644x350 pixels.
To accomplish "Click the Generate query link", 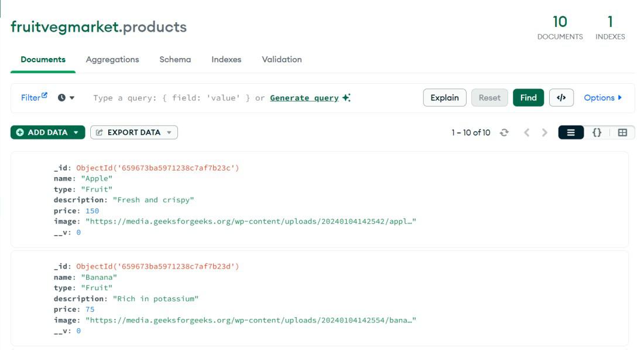I will coord(304,98).
